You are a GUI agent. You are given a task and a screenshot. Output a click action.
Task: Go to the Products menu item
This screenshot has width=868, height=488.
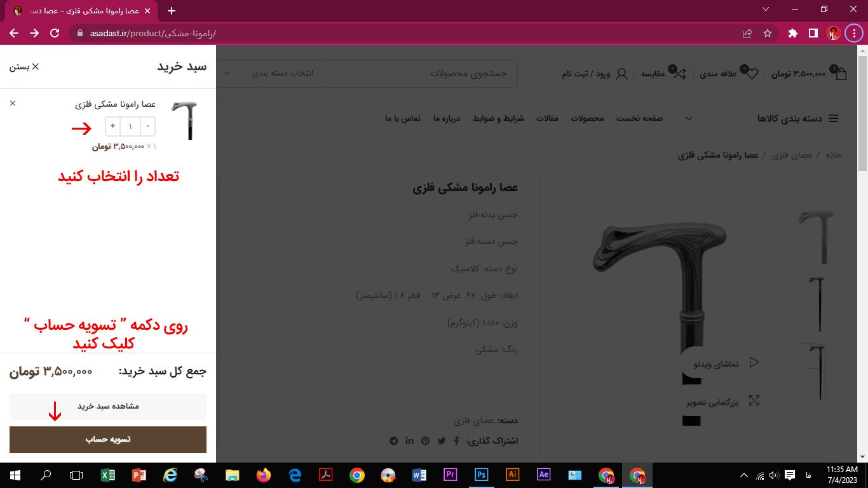585,119
